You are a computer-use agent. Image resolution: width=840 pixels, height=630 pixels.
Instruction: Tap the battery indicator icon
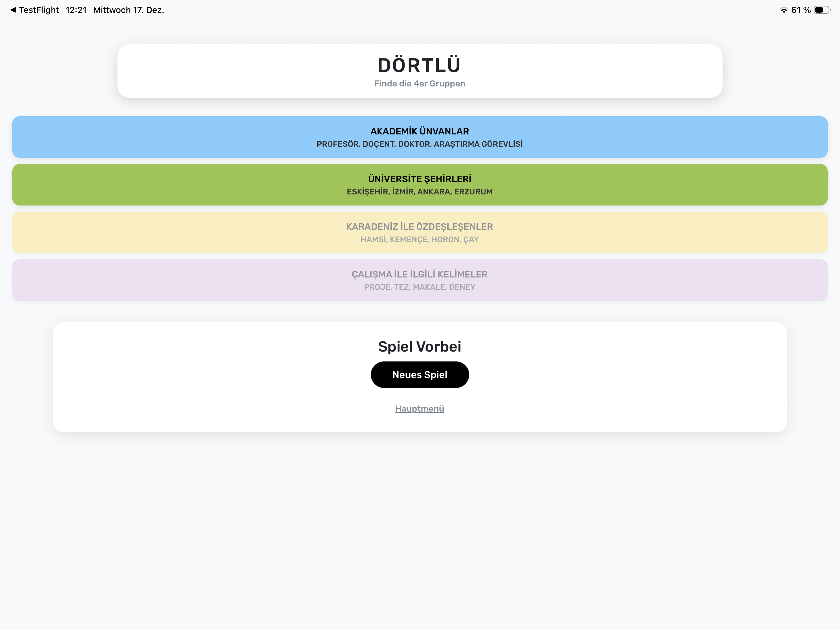pos(822,10)
